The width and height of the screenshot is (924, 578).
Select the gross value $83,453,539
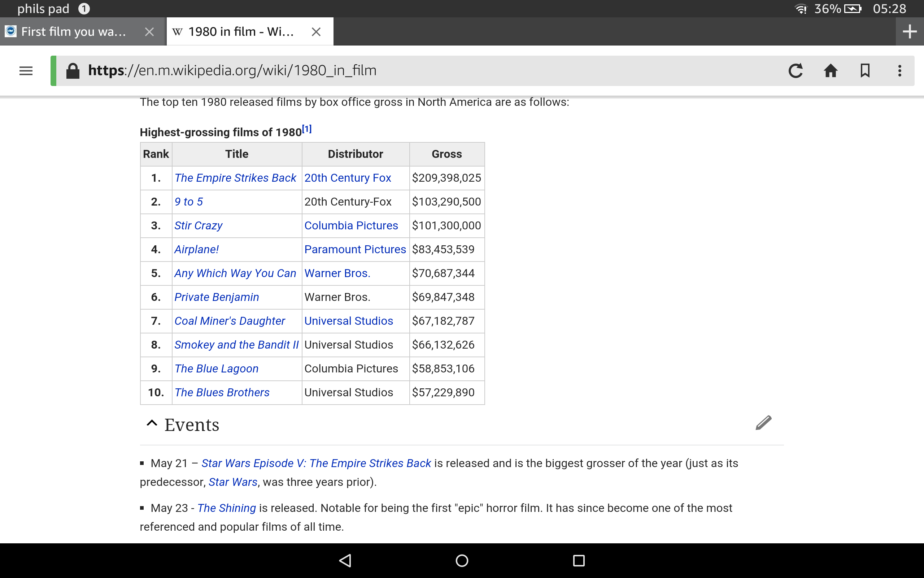click(x=443, y=249)
